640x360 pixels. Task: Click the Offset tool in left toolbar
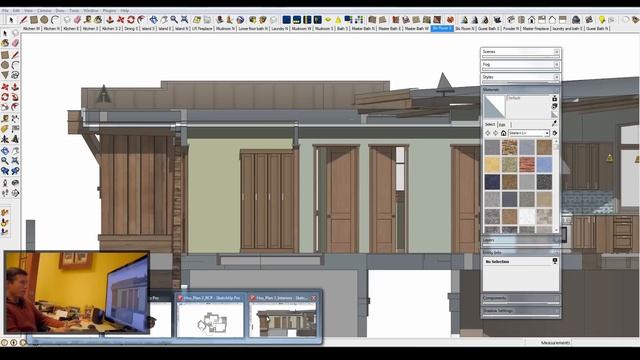tap(15, 107)
